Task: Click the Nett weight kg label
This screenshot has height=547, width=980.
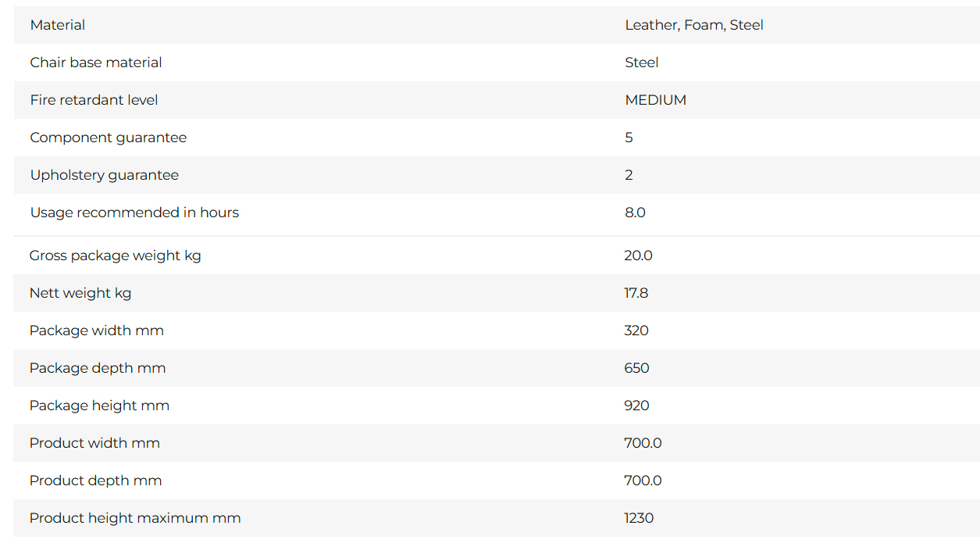Action: pyautogui.click(x=80, y=293)
